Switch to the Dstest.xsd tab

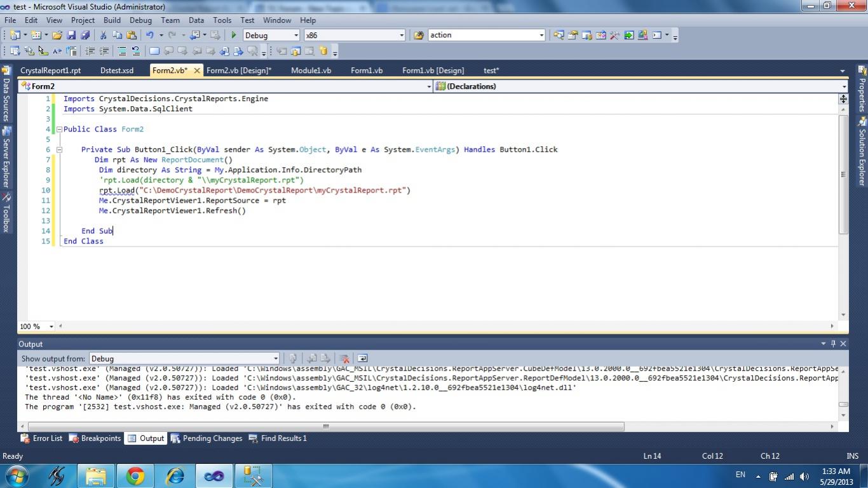tap(117, 71)
